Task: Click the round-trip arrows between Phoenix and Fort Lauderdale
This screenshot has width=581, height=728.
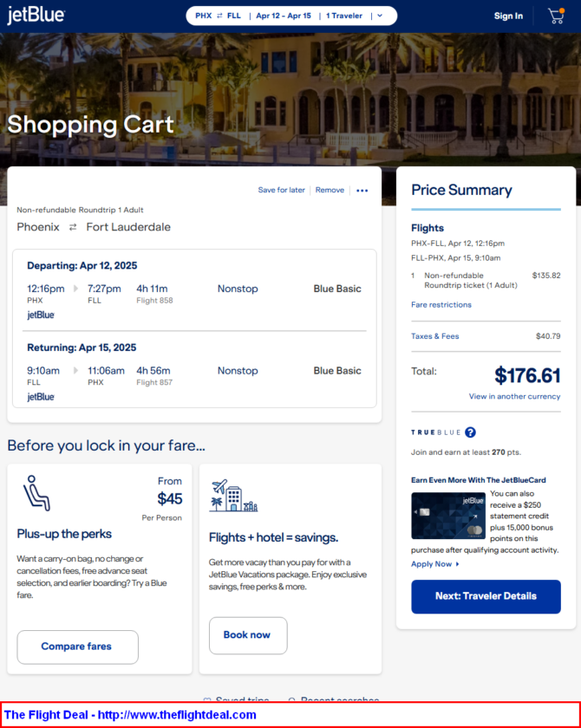Action: click(73, 227)
